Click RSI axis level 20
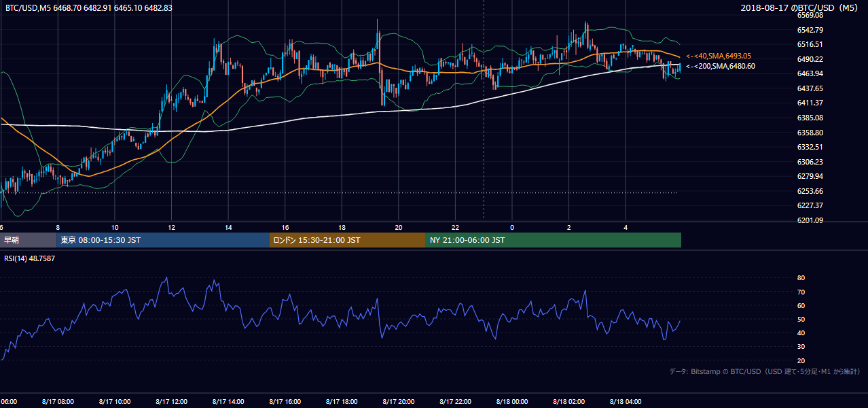 801,360
